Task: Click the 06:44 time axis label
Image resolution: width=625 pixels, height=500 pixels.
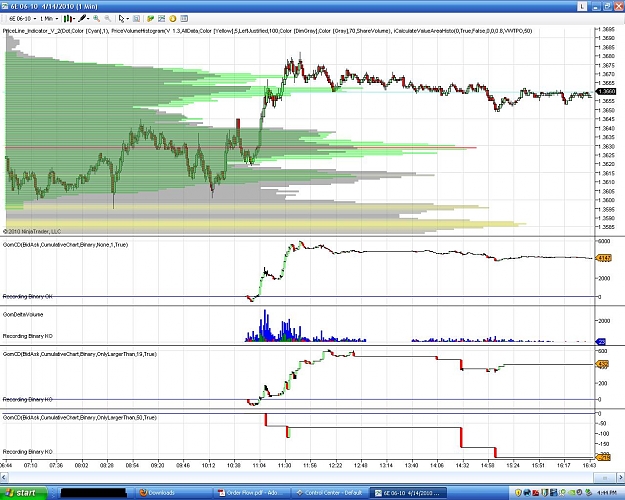Action: [6, 465]
